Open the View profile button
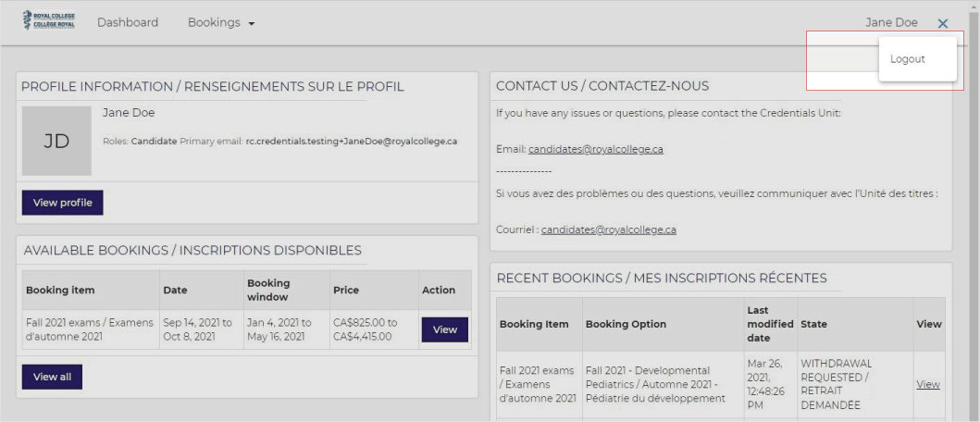This screenshot has width=980, height=422. (x=63, y=203)
